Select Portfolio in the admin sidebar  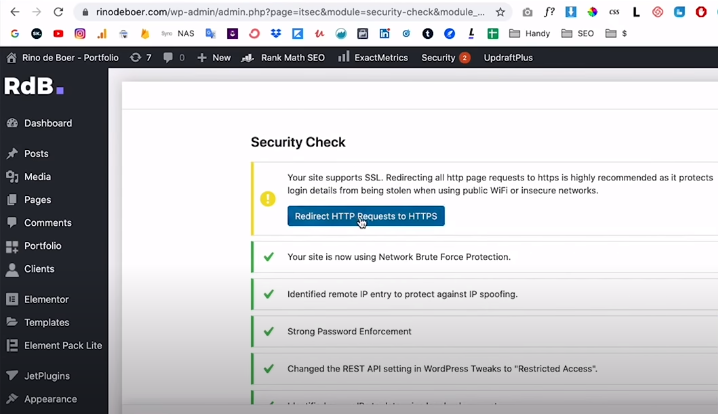pyautogui.click(x=42, y=246)
